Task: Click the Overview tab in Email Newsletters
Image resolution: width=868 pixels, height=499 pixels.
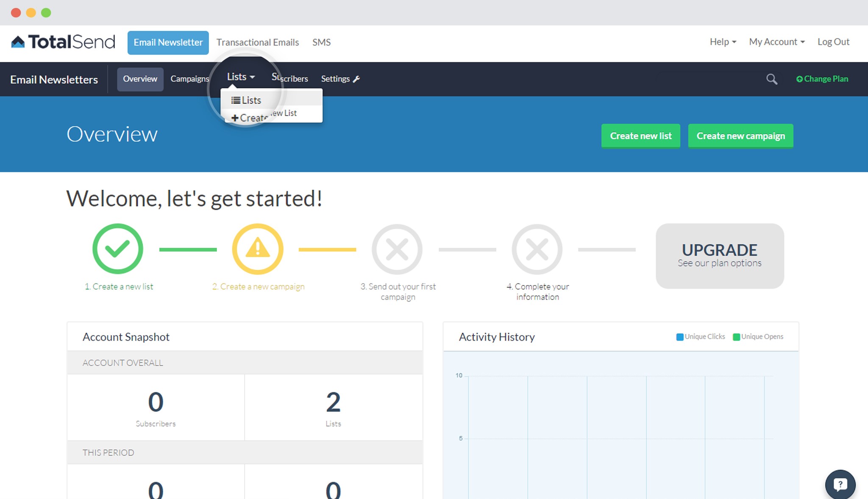Action: pyautogui.click(x=139, y=78)
